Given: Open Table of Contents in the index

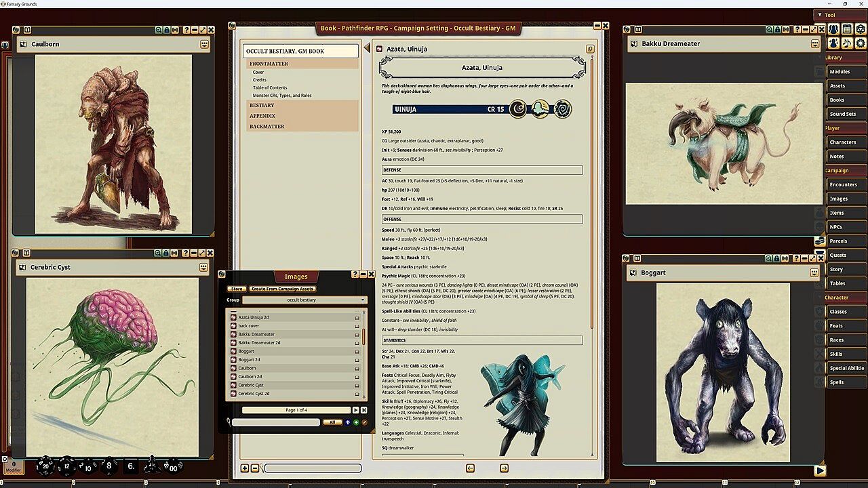Looking at the screenshot, I should point(270,87).
